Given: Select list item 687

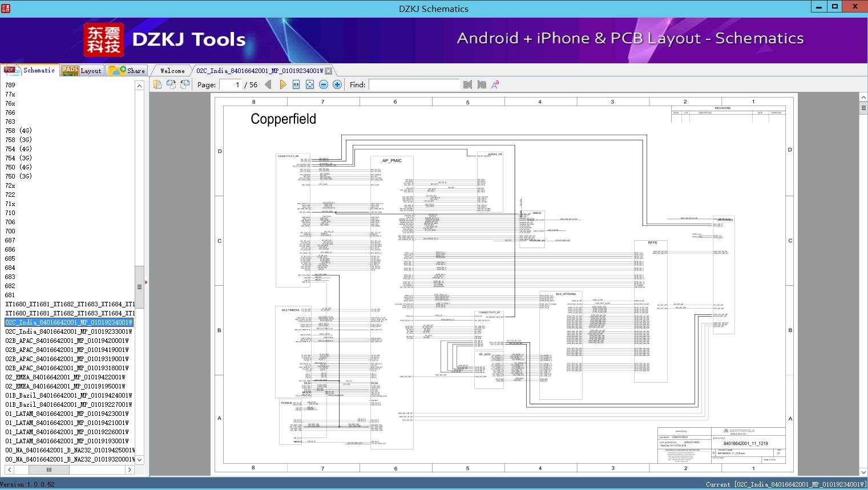Looking at the screenshot, I should (x=10, y=240).
